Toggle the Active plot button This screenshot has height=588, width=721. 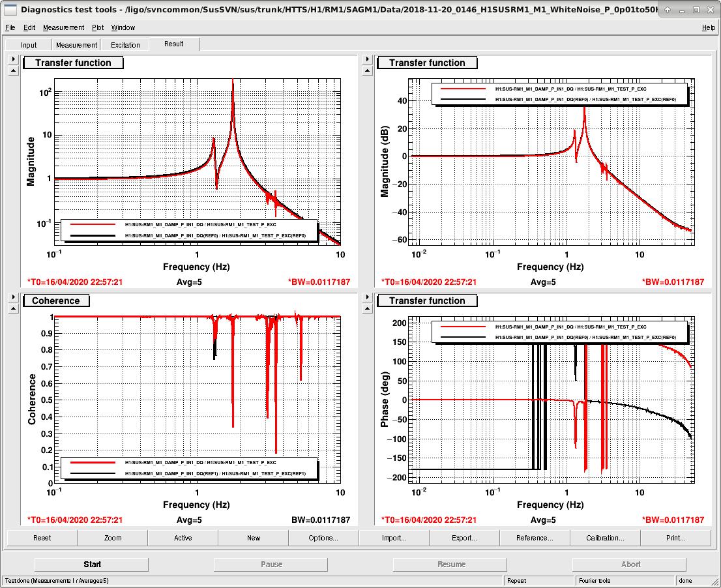[183, 538]
